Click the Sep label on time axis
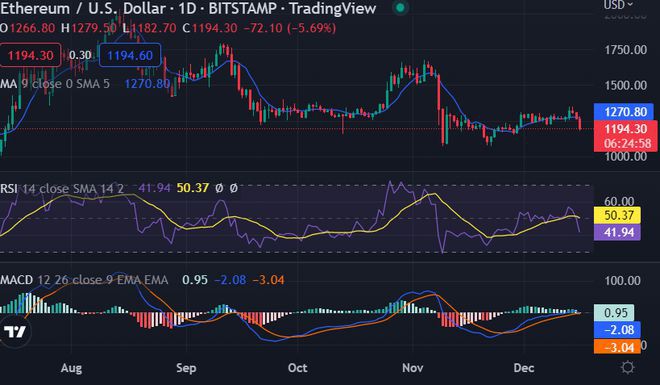Viewport: 660px width, 385px height. (x=186, y=368)
